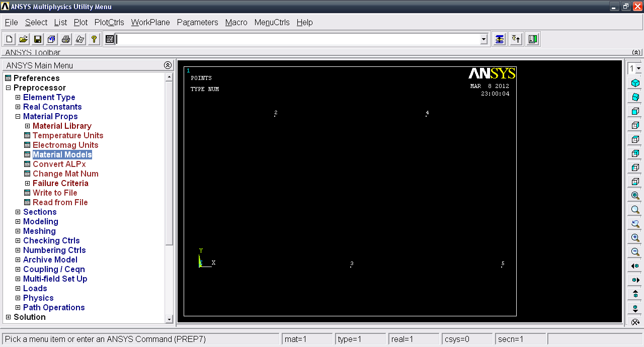Click the Zoom In icon on graphics toolbar
Screen dimensions: 644x347
634,238
